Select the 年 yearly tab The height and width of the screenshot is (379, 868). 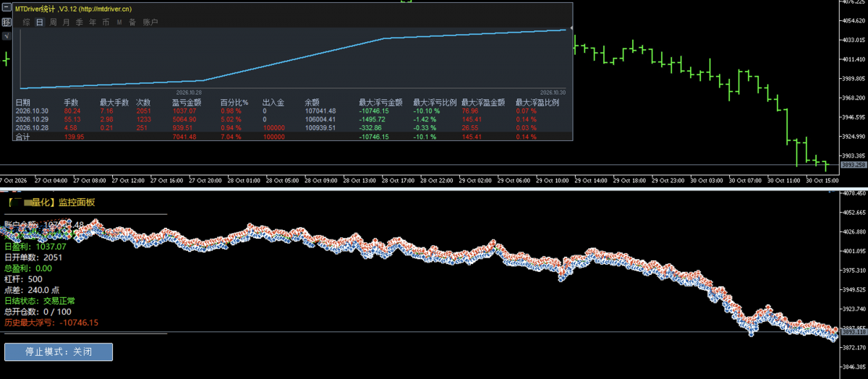point(93,22)
